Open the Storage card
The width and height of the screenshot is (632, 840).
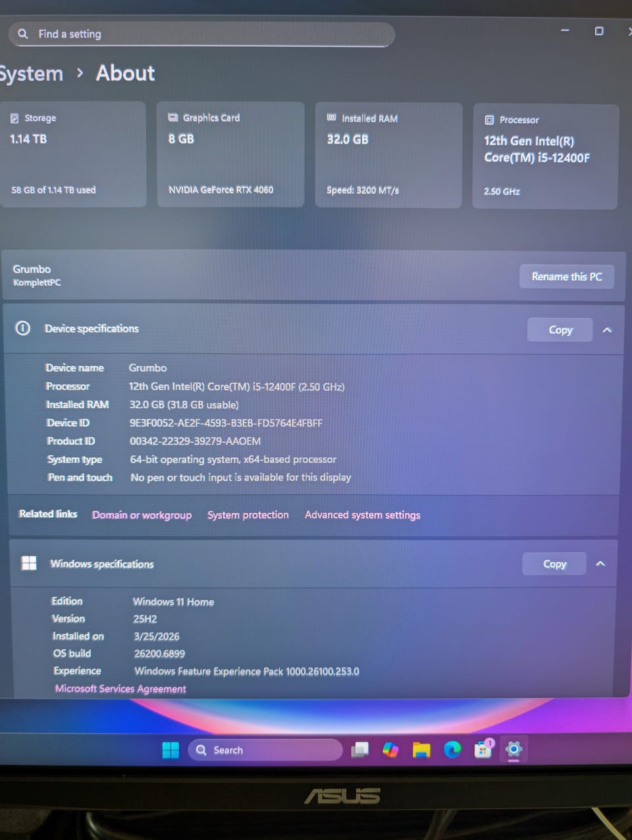pyautogui.click(x=72, y=155)
